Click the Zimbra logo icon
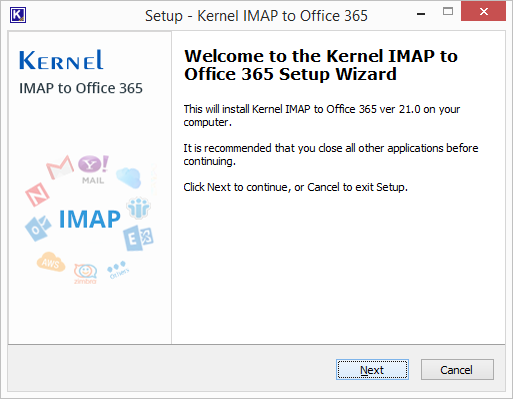Viewport: 513px width, 399px height. click(85, 274)
